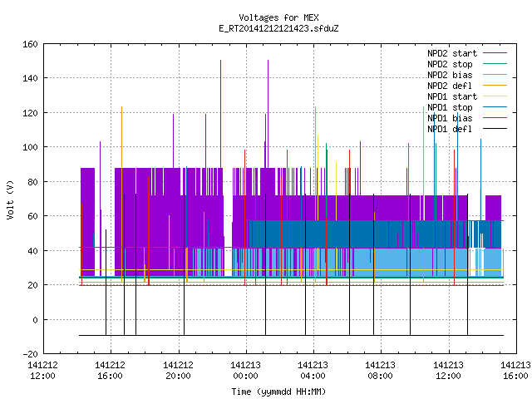
Task: Click black NPD1 defl legend line sample
Action: click(495, 129)
